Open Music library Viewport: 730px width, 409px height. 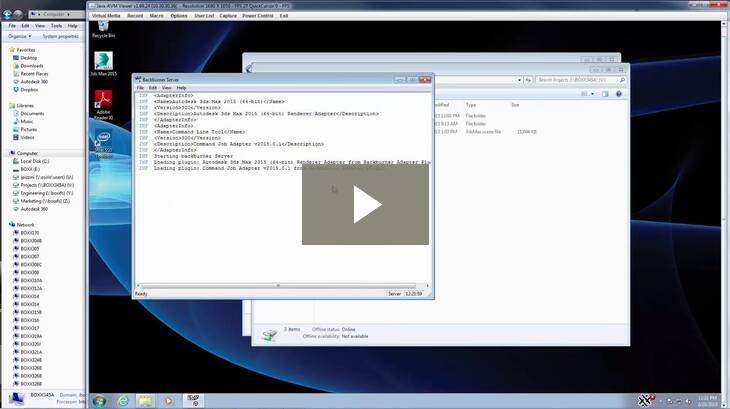(x=27, y=121)
